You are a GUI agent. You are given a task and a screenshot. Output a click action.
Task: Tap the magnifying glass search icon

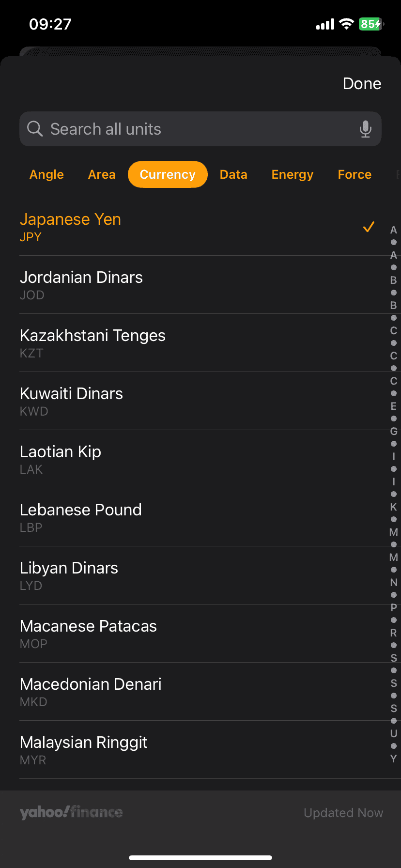35,129
